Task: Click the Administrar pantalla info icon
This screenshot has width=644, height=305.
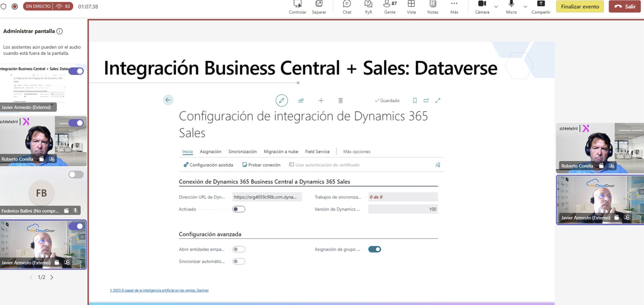Action: (59, 31)
